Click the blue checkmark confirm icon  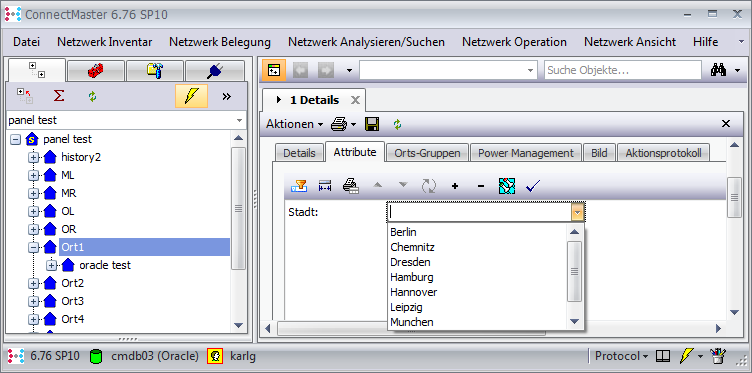[533, 186]
